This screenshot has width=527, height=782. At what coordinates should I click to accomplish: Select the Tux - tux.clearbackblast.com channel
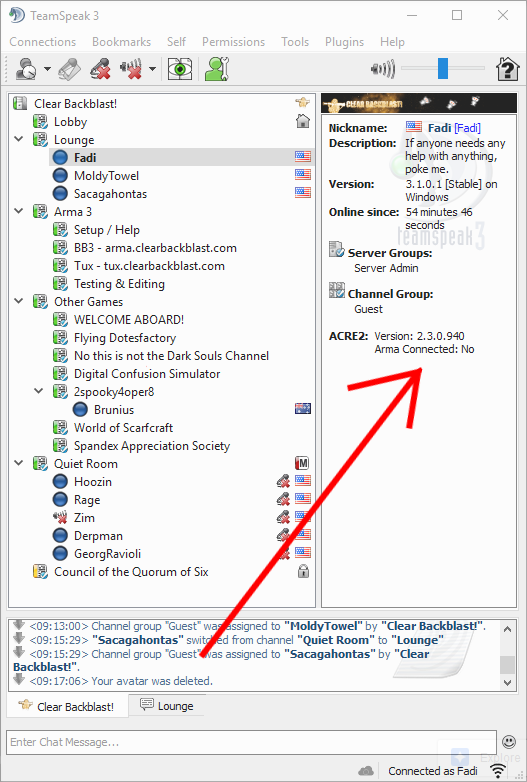pyautogui.click(x=149, y=265)
